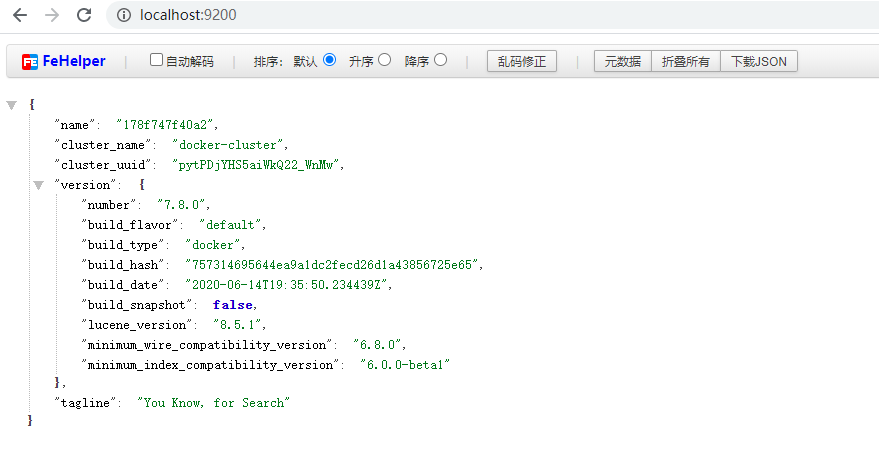
Task: Click the value "docker-cluster"
Action: click(228, 145)
